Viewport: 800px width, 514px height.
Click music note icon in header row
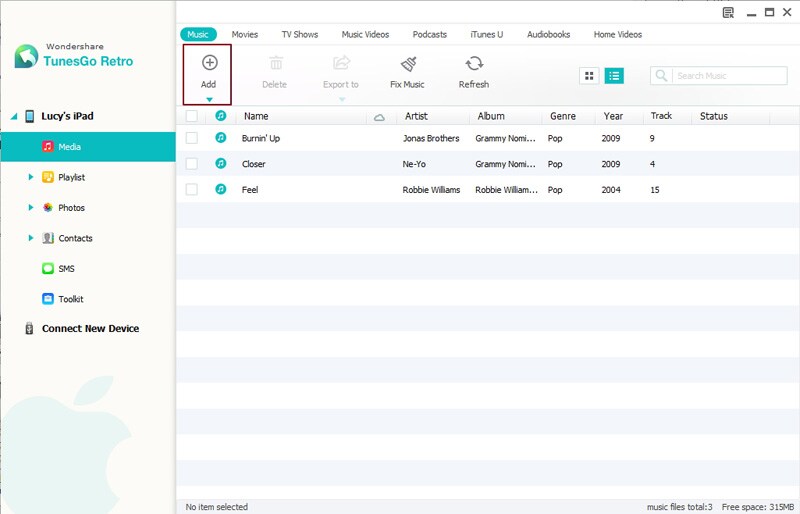coord(221,116)
